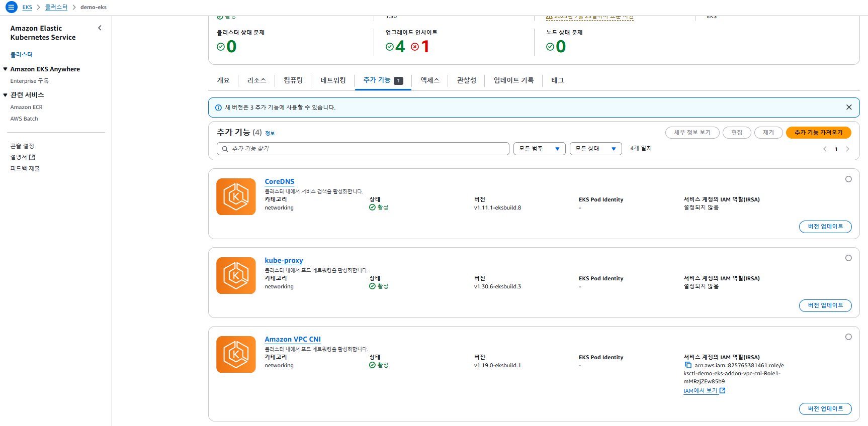
Task: Collapse the Amazon EKS sidebar panel
Action: coord(100,28)
